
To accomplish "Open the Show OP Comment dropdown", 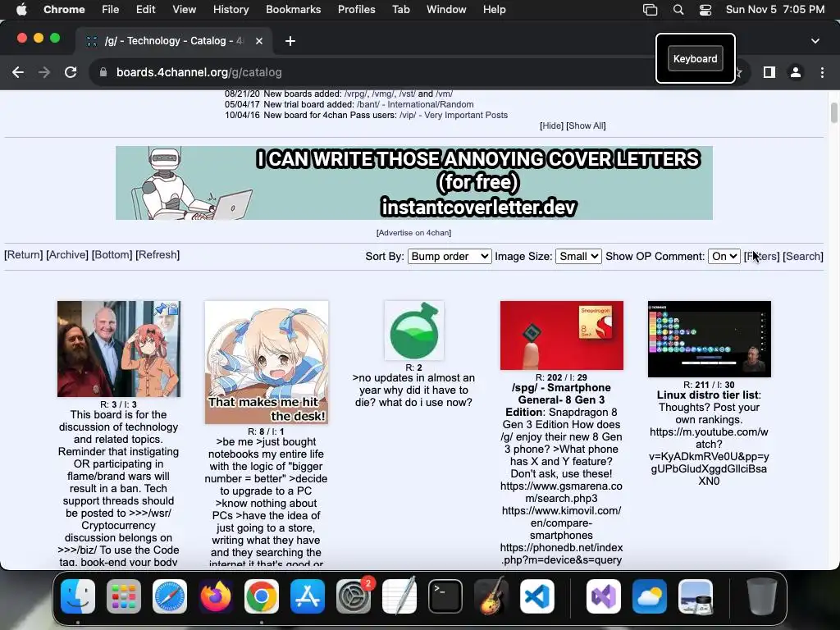I will click(724, 256).
